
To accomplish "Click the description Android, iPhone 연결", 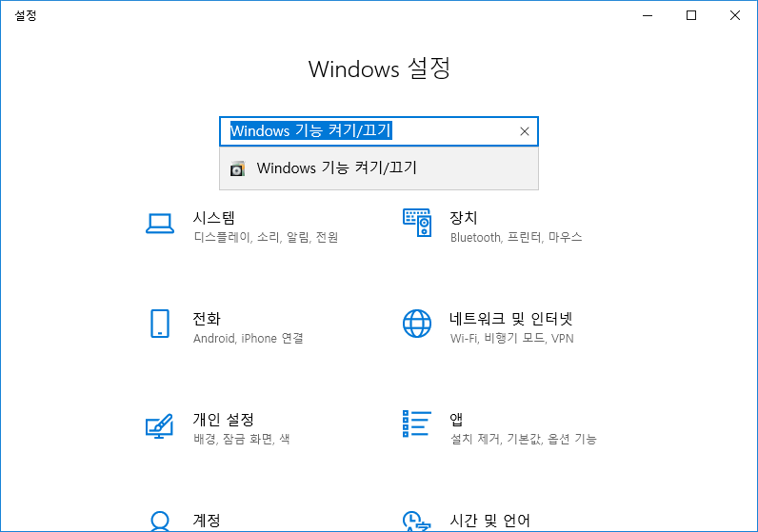I will click(x=249, y=338).
